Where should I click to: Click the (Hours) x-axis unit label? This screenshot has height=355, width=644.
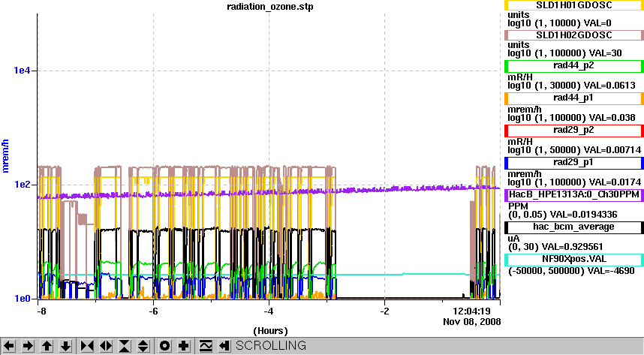[x=270, y=331]
